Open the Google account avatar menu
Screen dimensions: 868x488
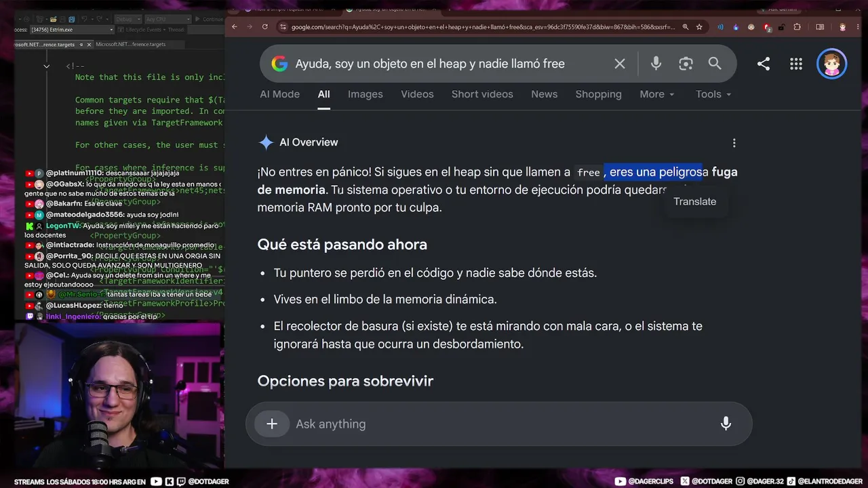(x=831, y=64)
